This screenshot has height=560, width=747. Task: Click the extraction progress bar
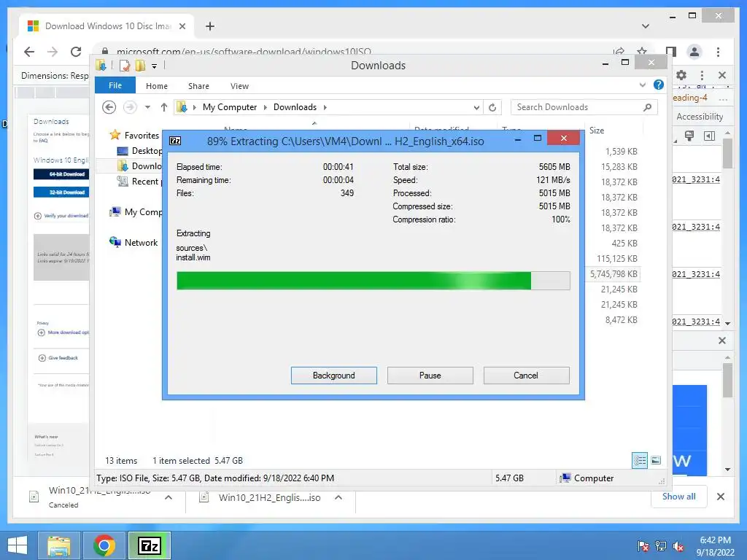pyautogui.click(x=373, y=281)
